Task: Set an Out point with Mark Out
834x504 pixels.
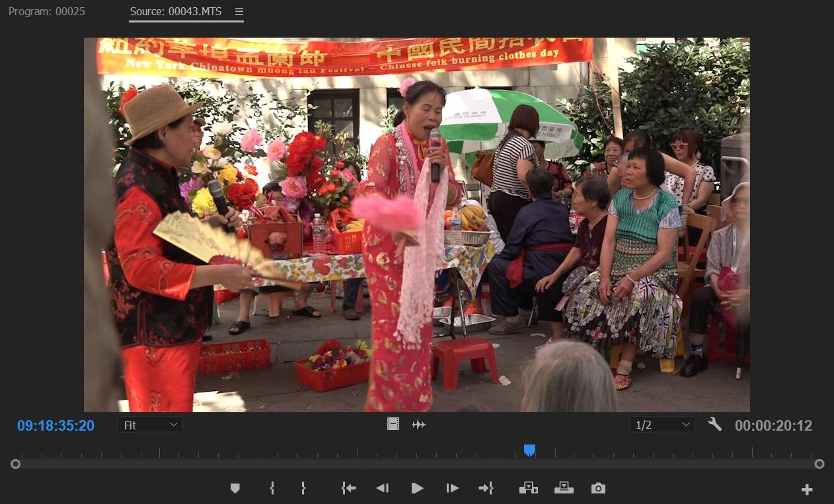Action: pyautogui.click(x=303, y=488)
